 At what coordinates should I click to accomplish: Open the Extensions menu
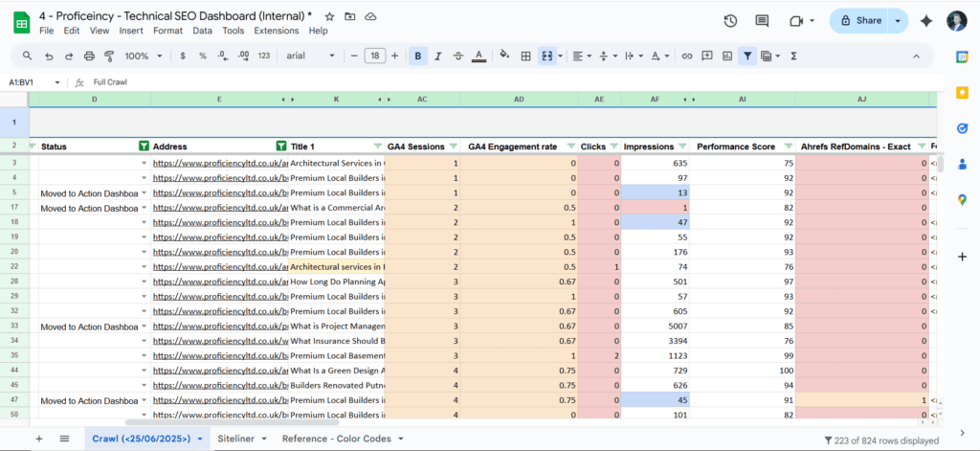coord(277,31)
